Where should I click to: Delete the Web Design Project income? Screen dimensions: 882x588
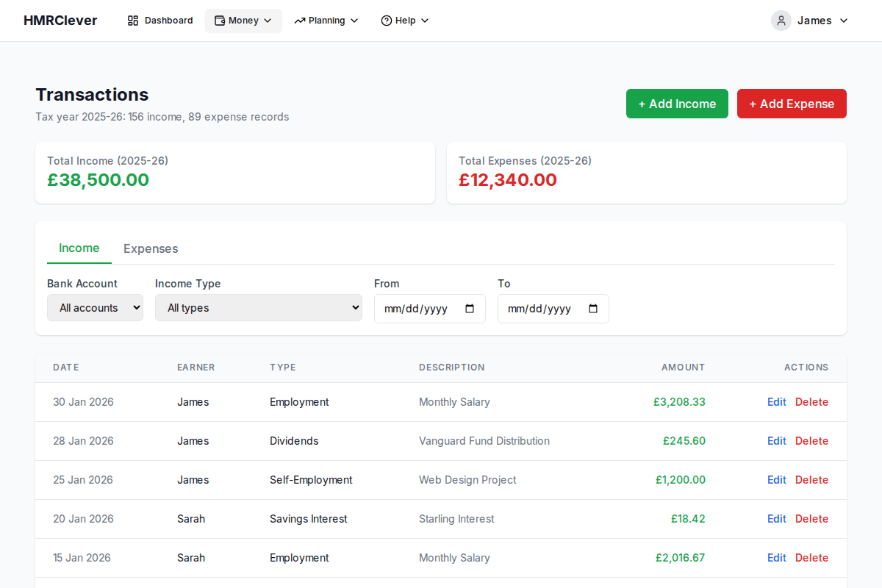tap(811, 480)
